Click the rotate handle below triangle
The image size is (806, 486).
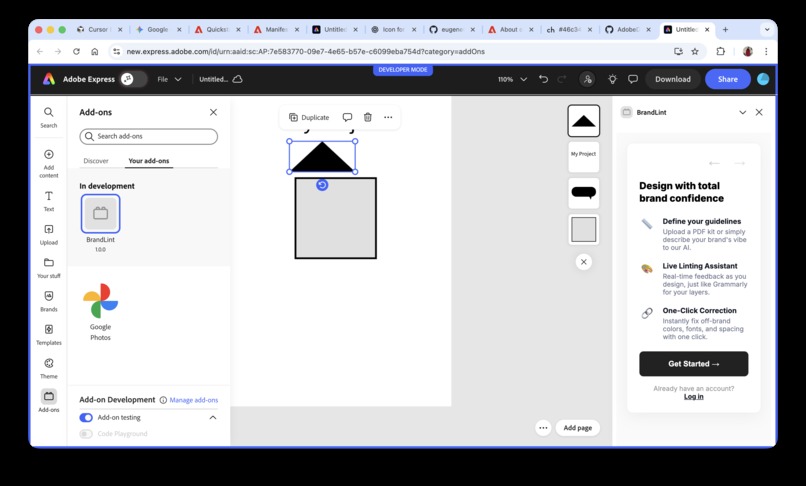322,185
